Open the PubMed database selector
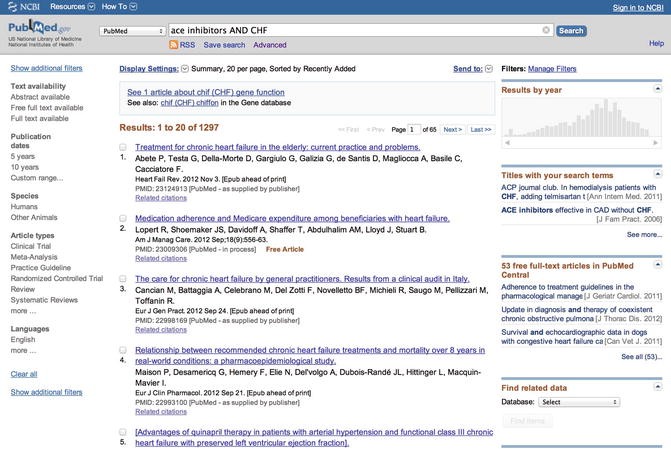The width and height of the screenshot is (671, 449). click(x=132, y=31)
